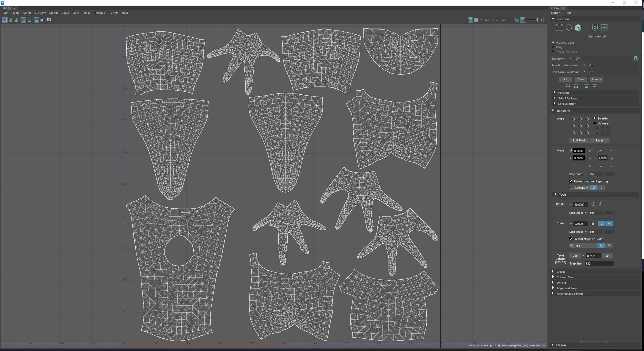Open the UV Sets menu in menu bar
The width and height of the screenshot is (644, 351).
[x=113, y=13]
